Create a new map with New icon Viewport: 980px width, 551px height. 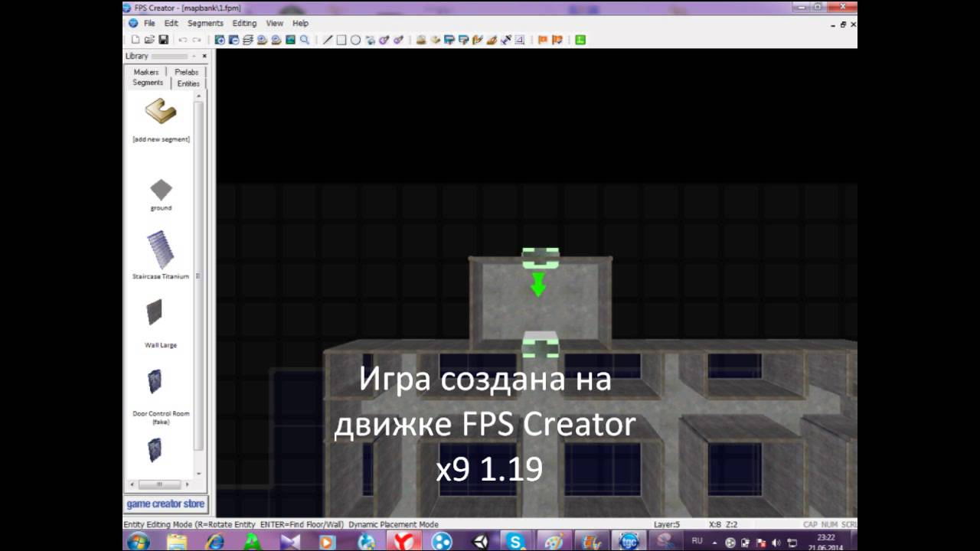pos(136,40)
